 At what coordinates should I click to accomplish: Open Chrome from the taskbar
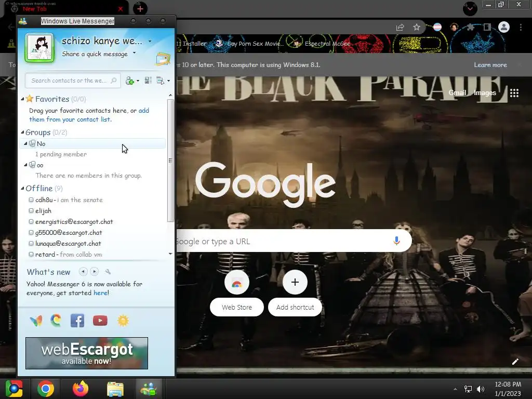tap(46, 389)
